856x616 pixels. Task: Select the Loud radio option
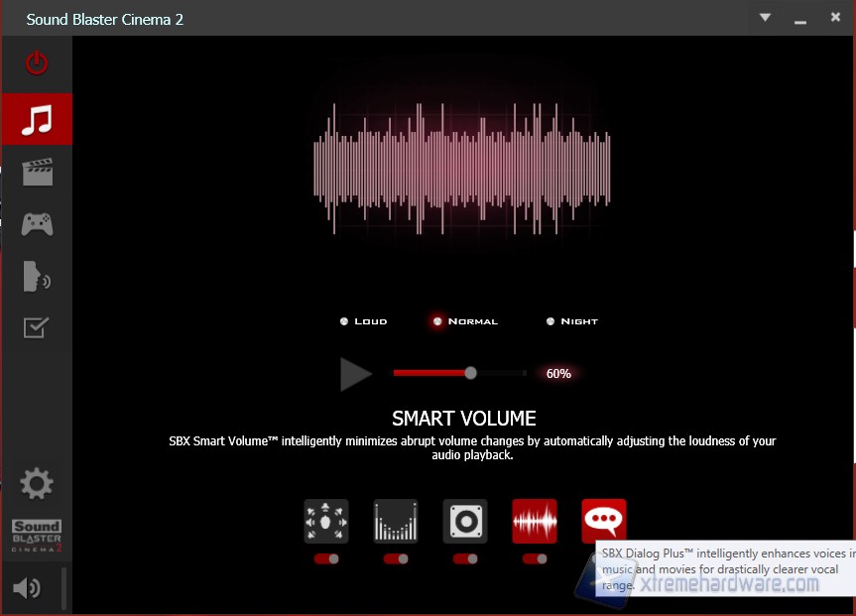coord(344,321)
